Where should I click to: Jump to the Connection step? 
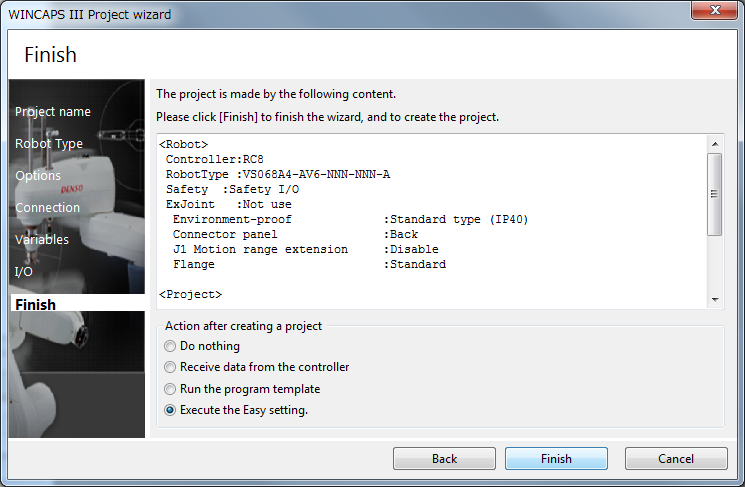tap(47, 208)
